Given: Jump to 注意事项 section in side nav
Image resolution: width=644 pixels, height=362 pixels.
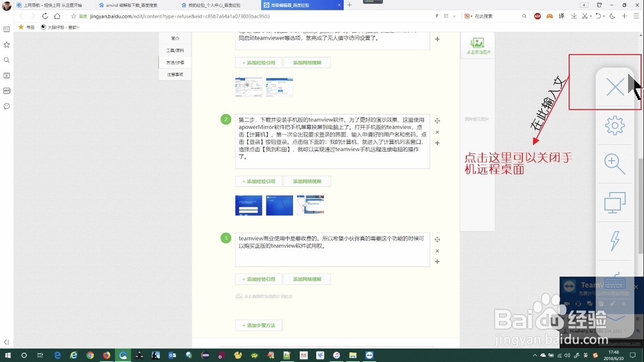Looking at the screenshot, I should tap(175, 74).
